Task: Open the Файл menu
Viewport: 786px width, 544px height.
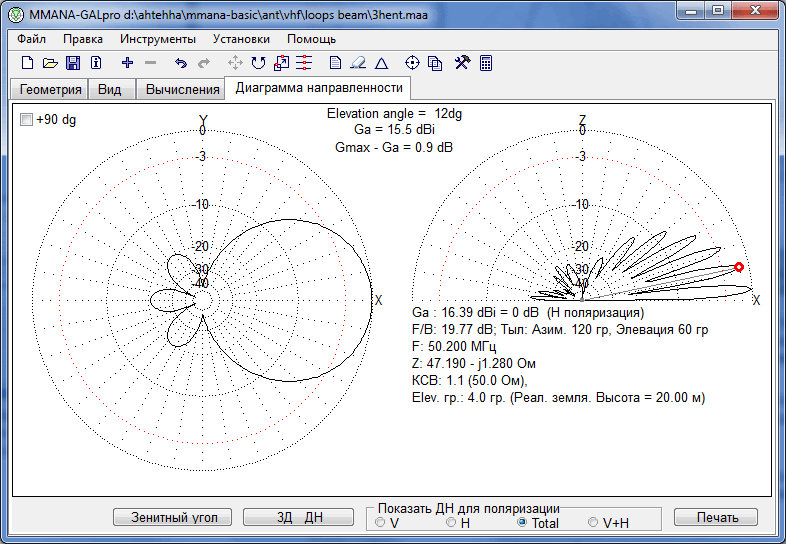Action: tap(31, 39)
